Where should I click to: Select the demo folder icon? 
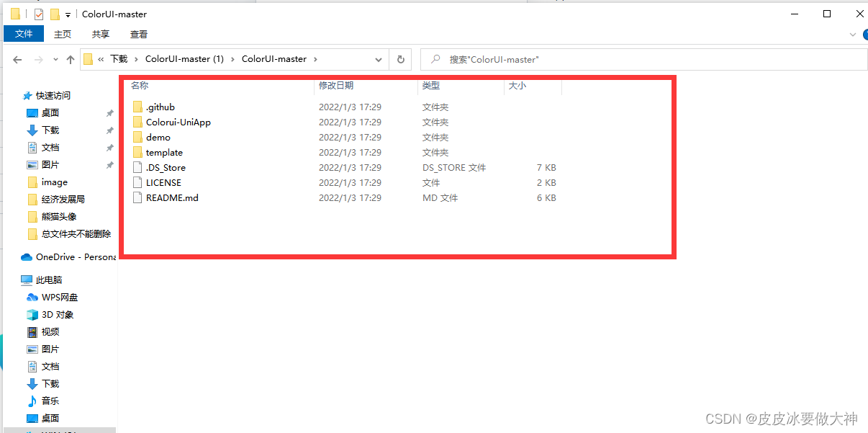click(x=138, y=138)
